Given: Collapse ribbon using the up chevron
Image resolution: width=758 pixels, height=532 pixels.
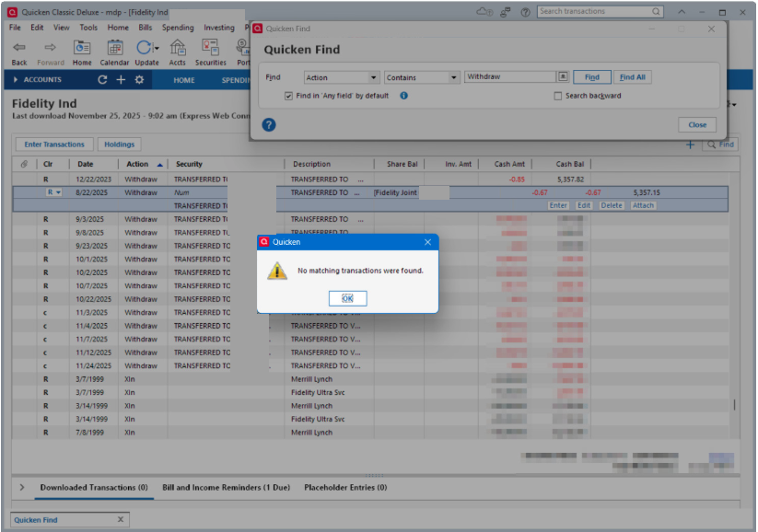Looking at the screenshot, I should click(x=682, y=12).
